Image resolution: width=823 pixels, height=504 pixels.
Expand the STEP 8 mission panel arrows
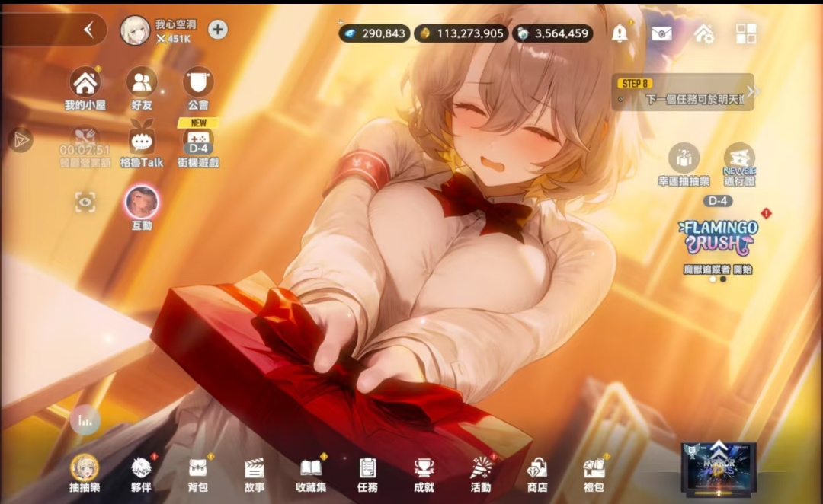[754, 92]
